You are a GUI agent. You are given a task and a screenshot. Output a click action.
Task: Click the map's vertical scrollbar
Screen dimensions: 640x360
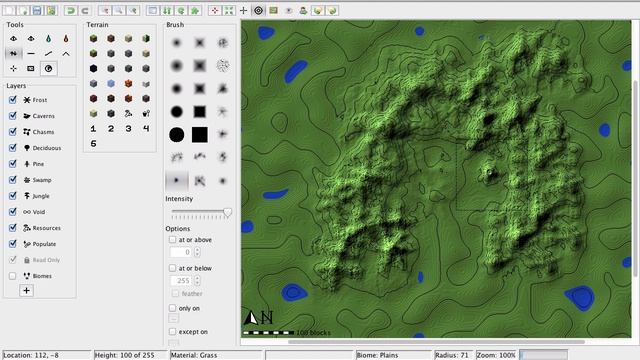tap(636, 178)
